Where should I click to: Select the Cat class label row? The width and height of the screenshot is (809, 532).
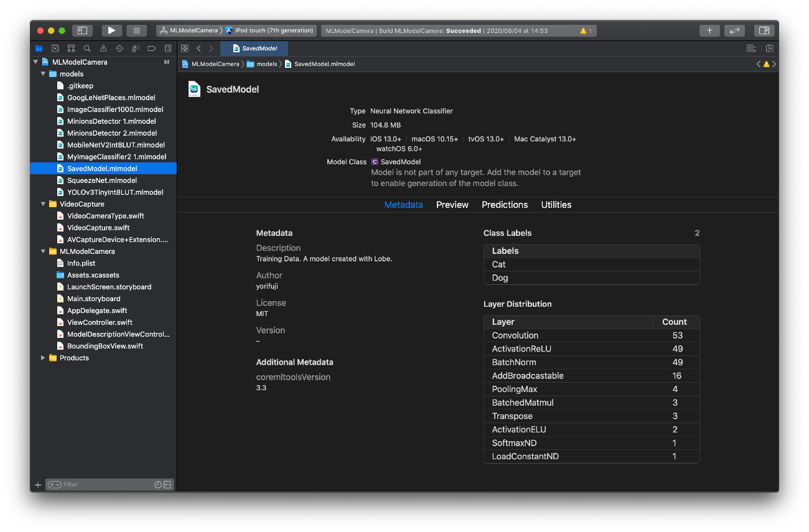[591, 264]
